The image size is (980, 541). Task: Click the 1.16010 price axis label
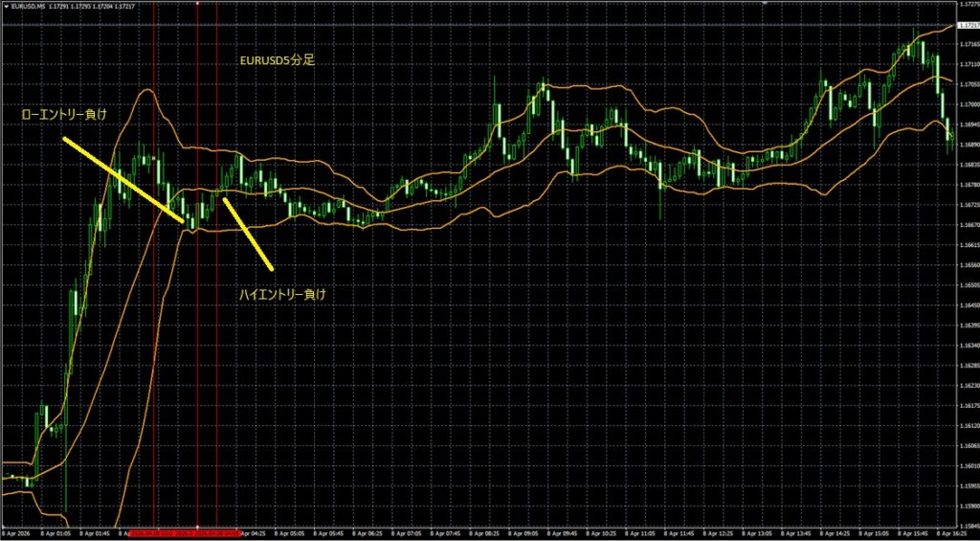969,465
